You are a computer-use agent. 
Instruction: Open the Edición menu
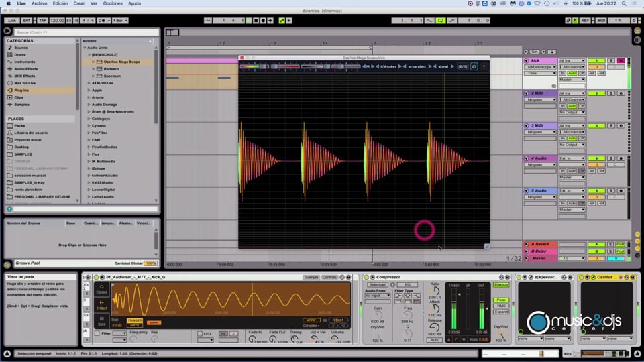(60, 3)
